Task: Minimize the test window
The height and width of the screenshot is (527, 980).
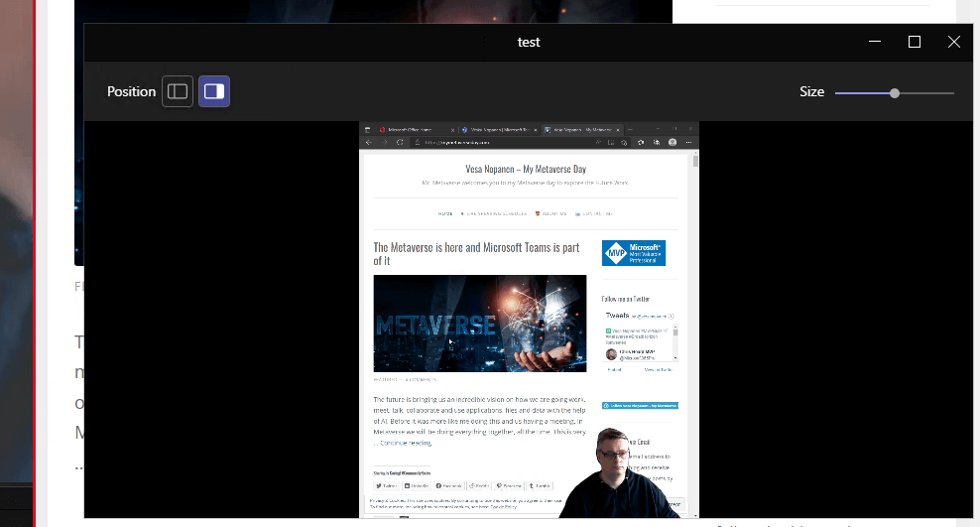Action: point(875,42)
